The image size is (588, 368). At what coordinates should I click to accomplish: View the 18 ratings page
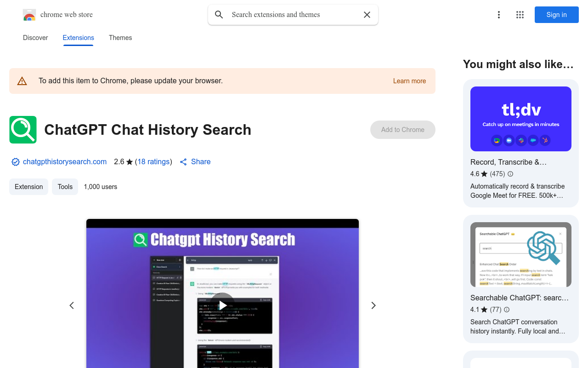(x=153, y=161)
